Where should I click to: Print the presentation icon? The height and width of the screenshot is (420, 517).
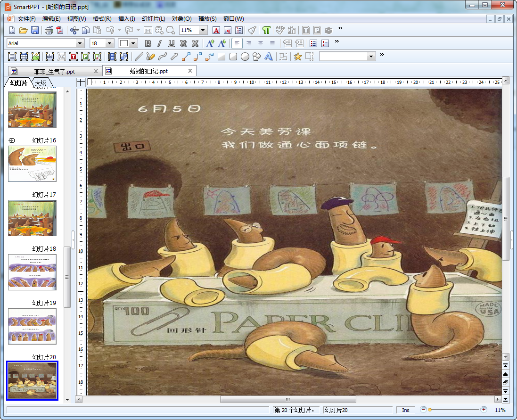click(49, 30)
